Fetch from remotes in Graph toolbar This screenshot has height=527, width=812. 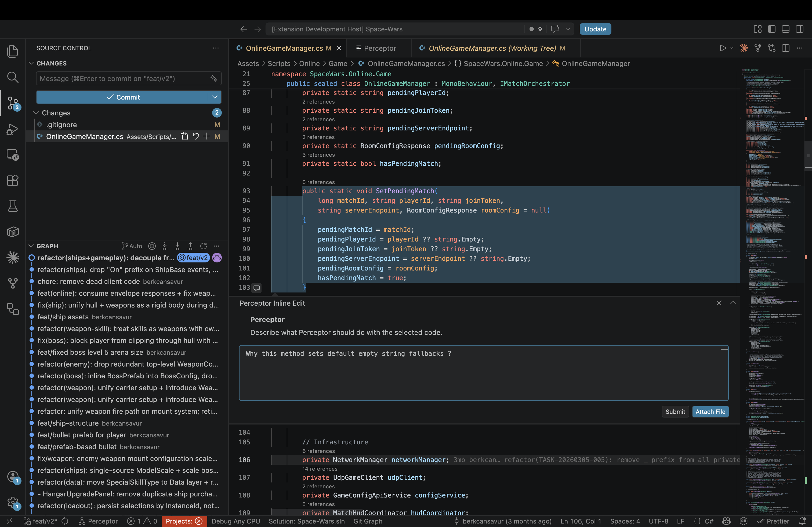[164, 246]
